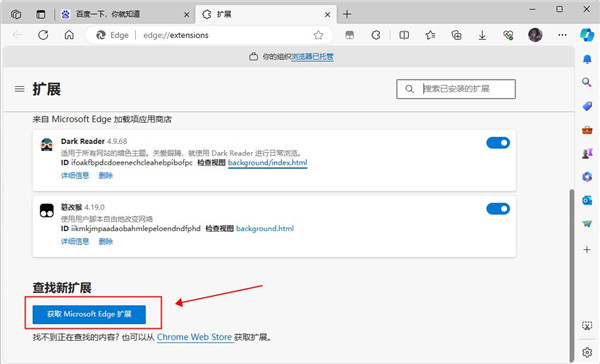This screenshot has height=364, width=600.
Task: Open the sidebar Drop paper plane icon
Action: click(x=587, y=224)
